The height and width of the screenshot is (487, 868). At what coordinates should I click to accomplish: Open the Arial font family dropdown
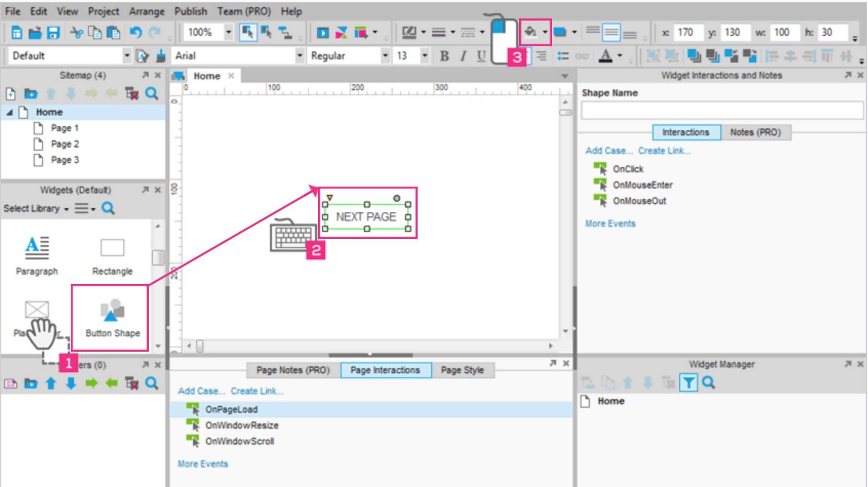[x=300, y=56]
